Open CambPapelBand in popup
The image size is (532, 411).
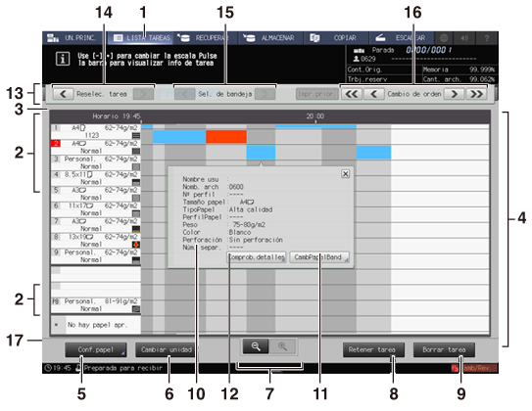(x=319, y=257)
